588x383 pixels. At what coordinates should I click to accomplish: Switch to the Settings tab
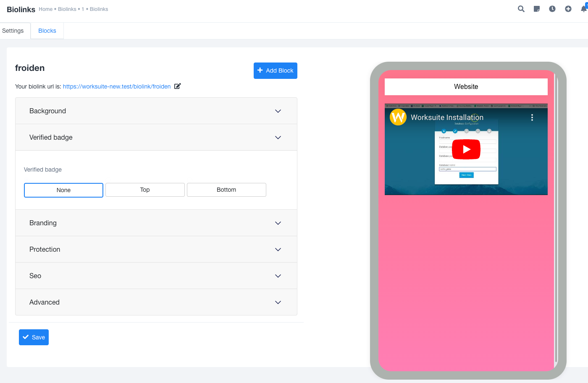13,31
